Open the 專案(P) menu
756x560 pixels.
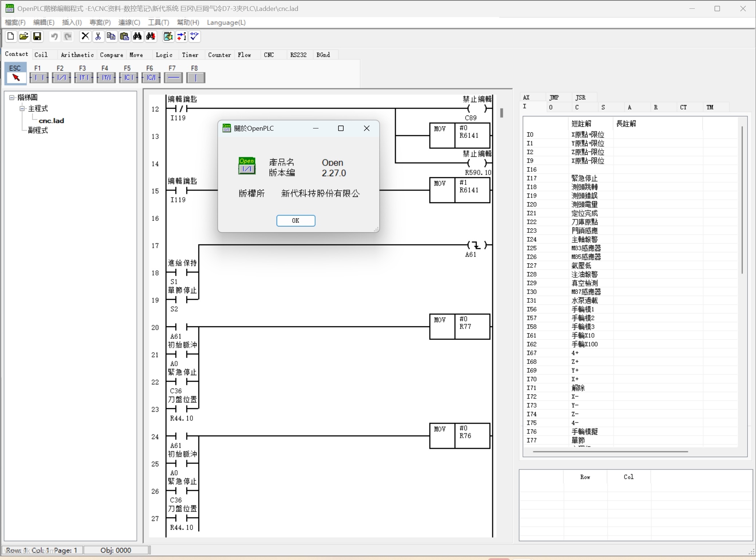point(100,23)
